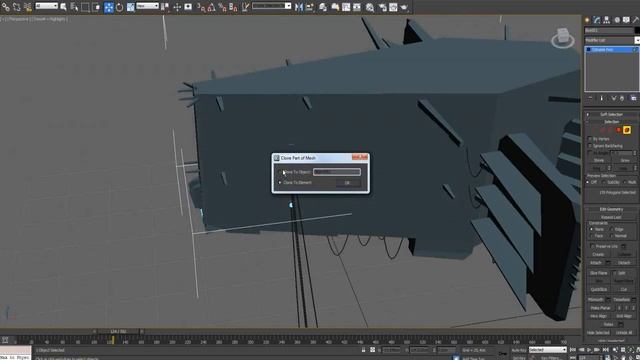The height and width of the screenshot is (360, 640).
Task: Select Constraints Face radio button
Action: coord(591,236)
